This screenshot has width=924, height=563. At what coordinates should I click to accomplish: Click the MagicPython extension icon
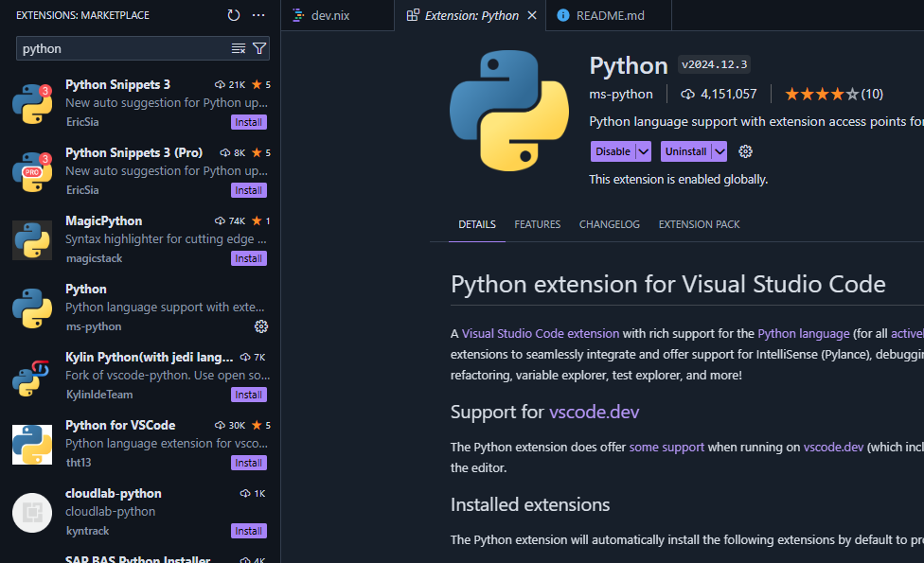pyautogui.click(x=32, y=240)
